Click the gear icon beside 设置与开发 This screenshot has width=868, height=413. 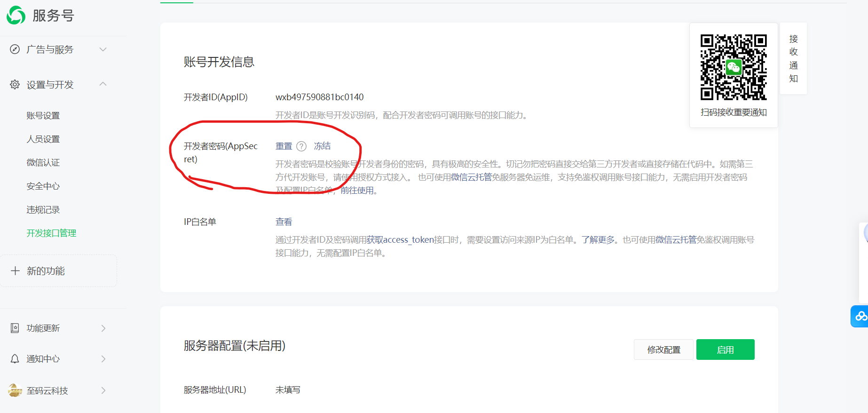tap(15, 85)
